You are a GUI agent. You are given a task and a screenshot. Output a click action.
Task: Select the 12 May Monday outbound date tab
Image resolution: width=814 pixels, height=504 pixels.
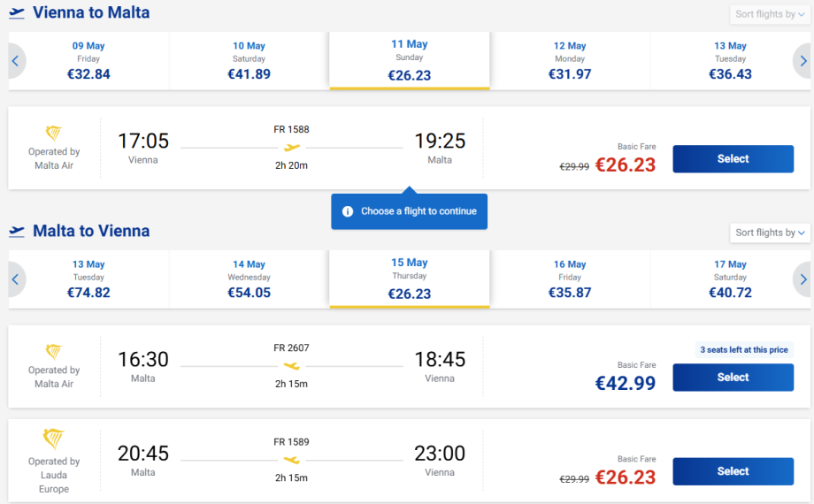point(570,60)
